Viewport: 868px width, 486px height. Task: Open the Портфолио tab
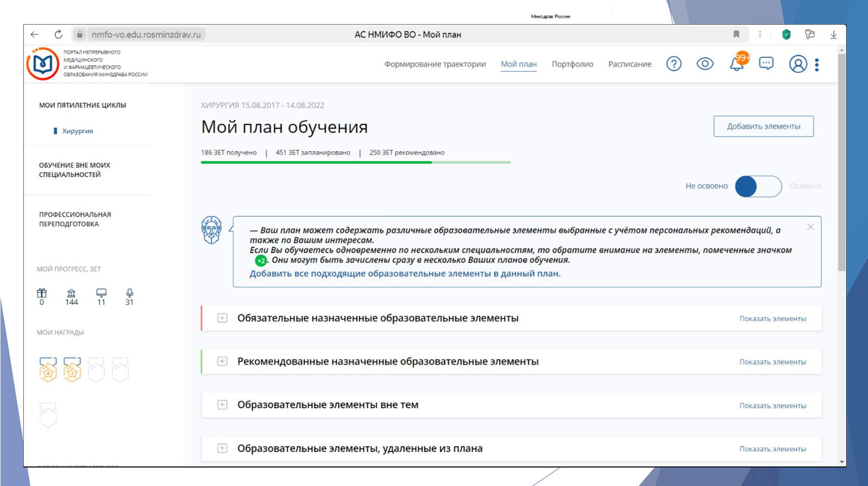[x=572, y=64]
